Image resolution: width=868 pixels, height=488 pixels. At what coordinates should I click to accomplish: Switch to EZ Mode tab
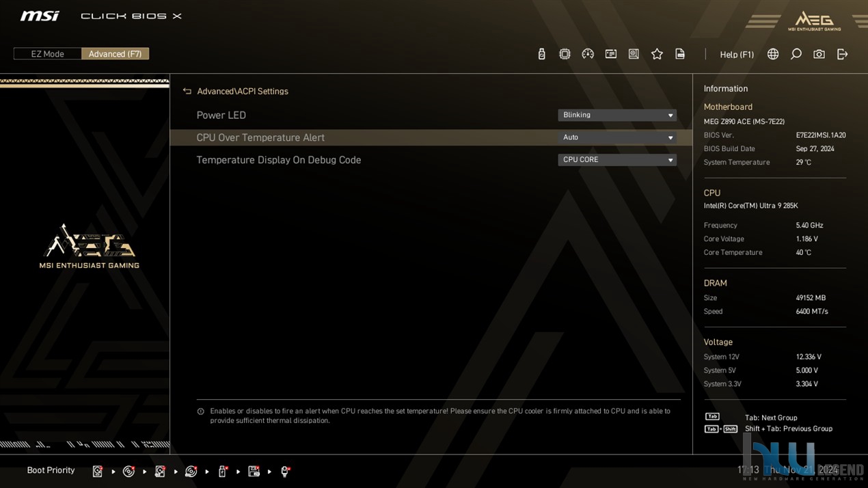[48, 54]
